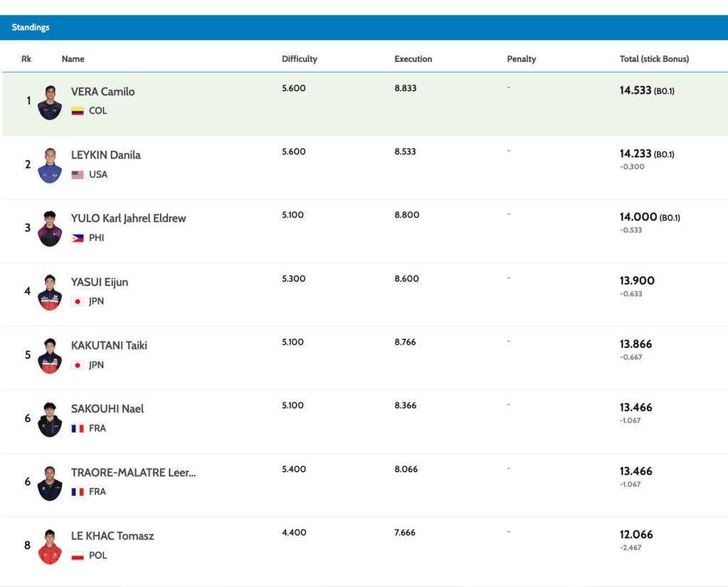This screenshot has width=728, height=587.
Task: Click Yasui Eijun's Japan flag icon
Action: tap(77, 301)
